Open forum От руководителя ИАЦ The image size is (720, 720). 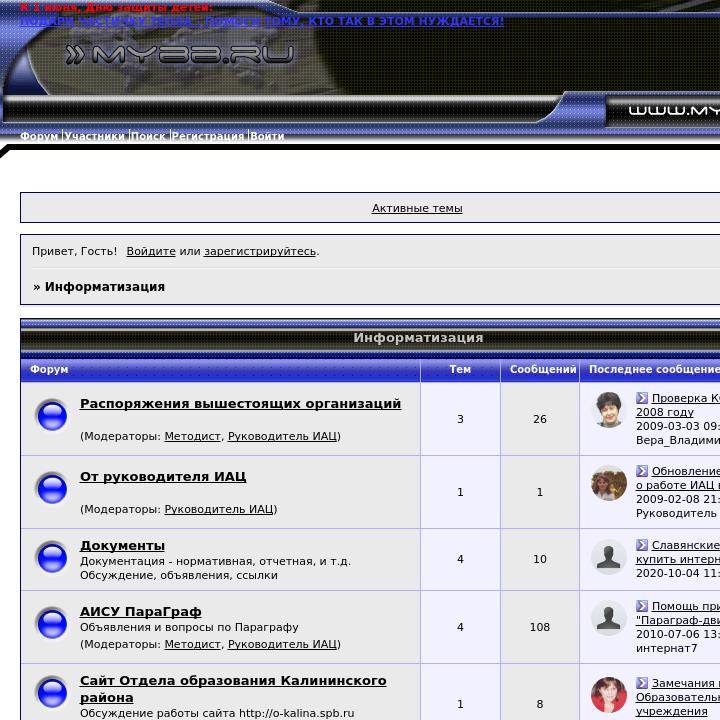[x=163, y=477]
